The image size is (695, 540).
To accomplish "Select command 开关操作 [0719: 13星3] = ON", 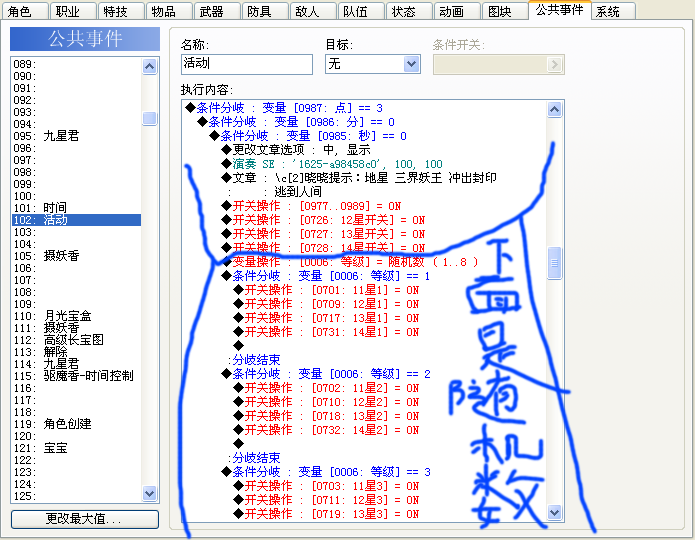I will coord(326,514).
